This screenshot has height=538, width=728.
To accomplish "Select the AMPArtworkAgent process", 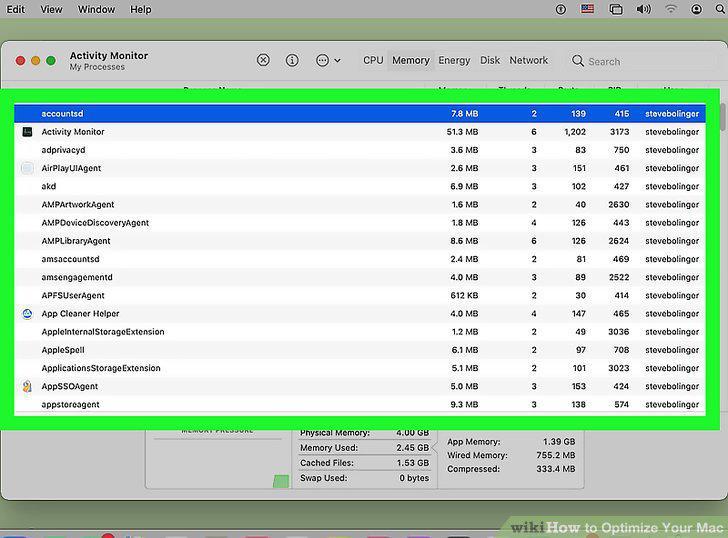I will click(x=360, y=204).
